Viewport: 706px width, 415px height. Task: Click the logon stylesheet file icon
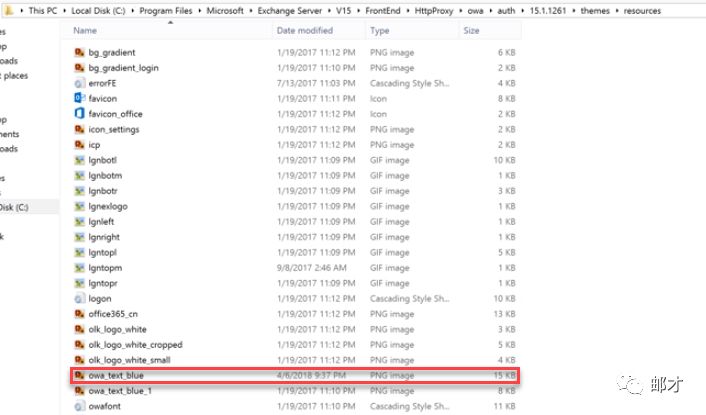[x=79, y=298]
